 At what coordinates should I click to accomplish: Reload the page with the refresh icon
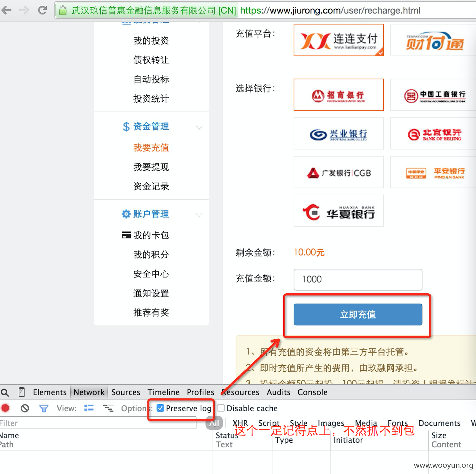pyautogui.click(x=42, y=10)
